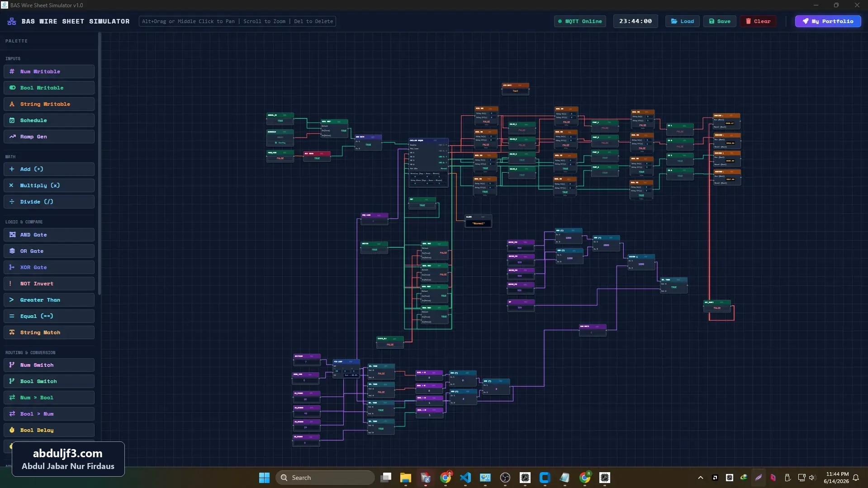The image size is (868, 488).
Task: Pick the Add (+) math block
Action: pyautogui.click(x=49, y=169)
